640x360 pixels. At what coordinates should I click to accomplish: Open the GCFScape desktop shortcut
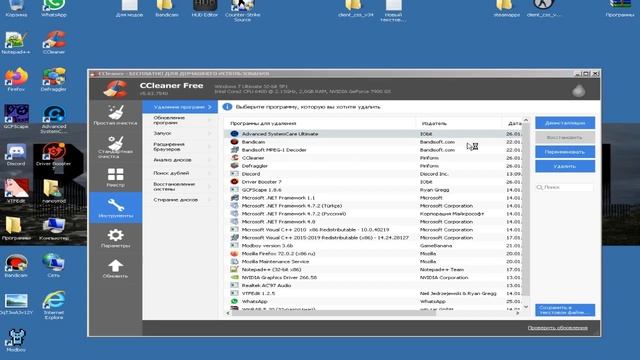pos(16,116)
